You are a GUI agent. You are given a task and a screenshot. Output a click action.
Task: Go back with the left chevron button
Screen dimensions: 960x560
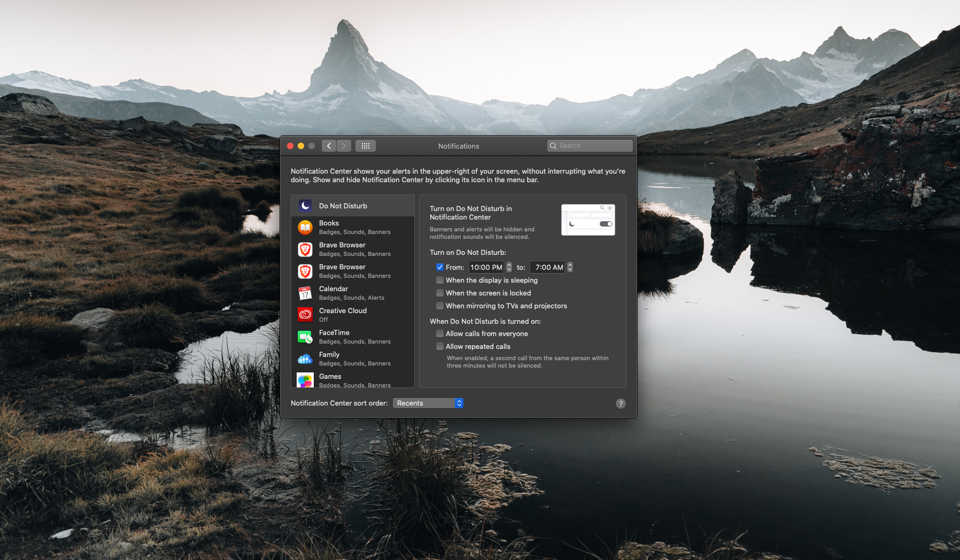click(x=329, y=146)
